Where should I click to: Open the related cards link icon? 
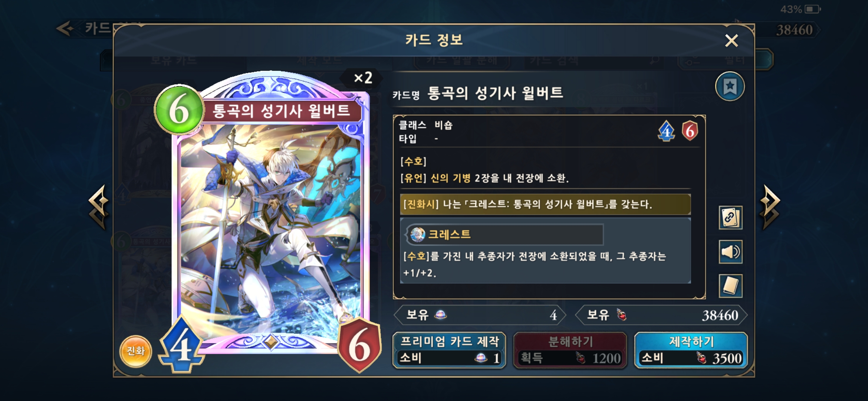tap(730, 218)
